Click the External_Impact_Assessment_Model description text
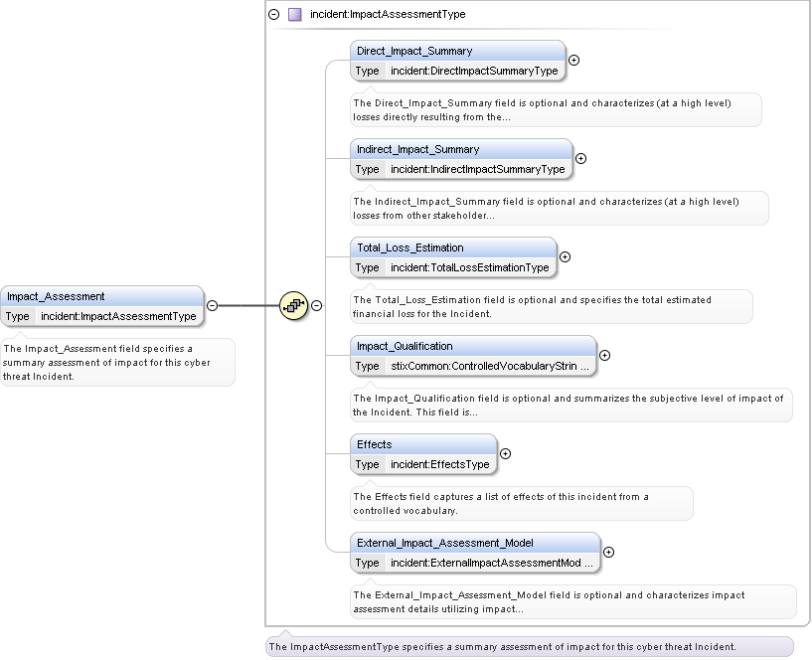Image resolution: width=812 pixels, height=660 pixels. click(x=549, y=601)
